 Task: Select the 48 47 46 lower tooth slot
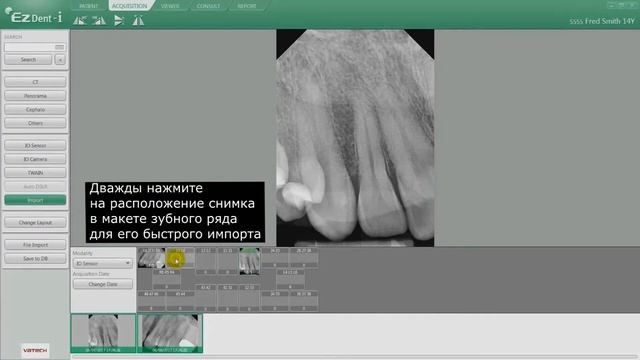151,301
